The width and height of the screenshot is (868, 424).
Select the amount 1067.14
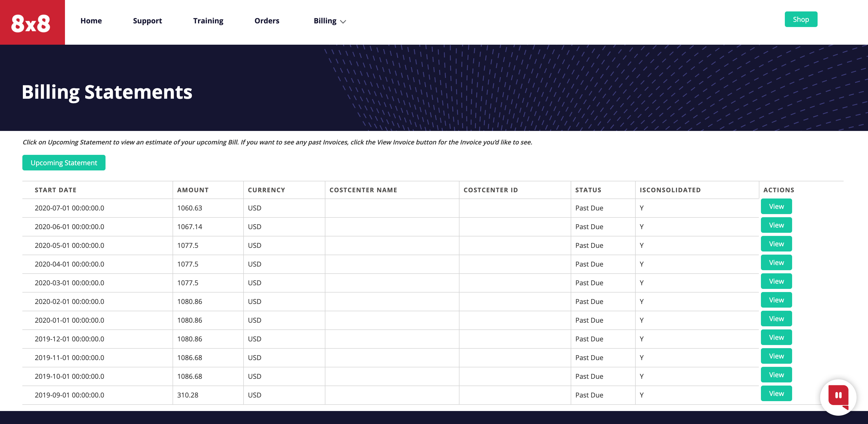pyautogui.click(x=190, y=227)
